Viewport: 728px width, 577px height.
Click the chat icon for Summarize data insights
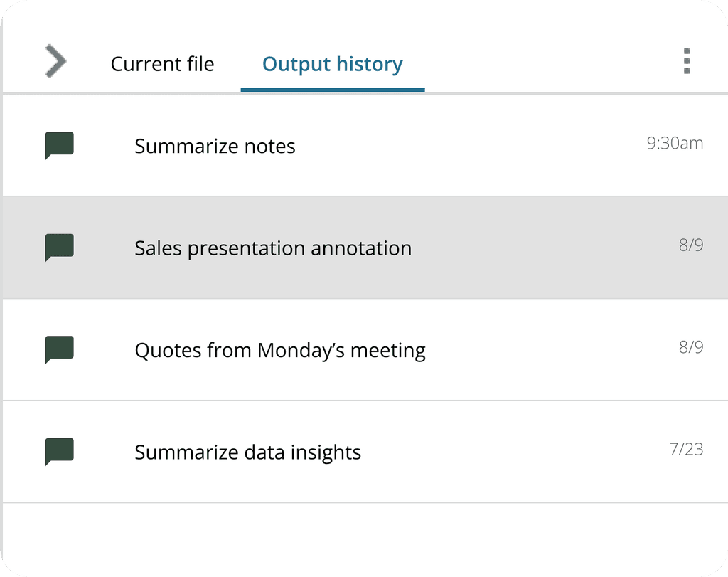(60, 452)
